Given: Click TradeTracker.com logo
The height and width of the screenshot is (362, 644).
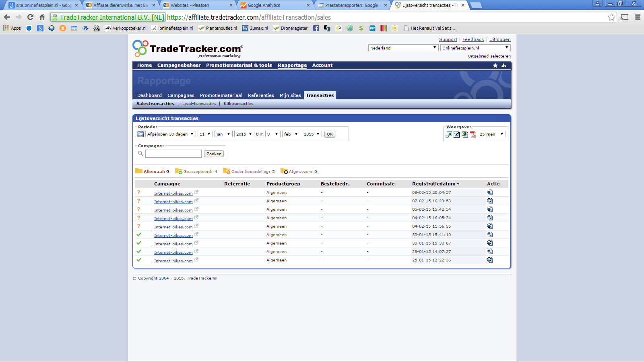Looking at the screenshot, I should (x=188, y=49).
